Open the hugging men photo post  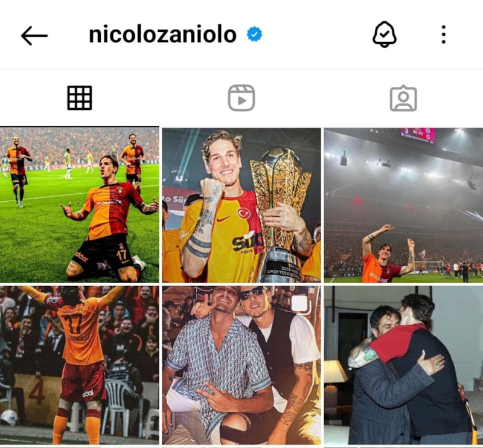(x=403, y=365)
